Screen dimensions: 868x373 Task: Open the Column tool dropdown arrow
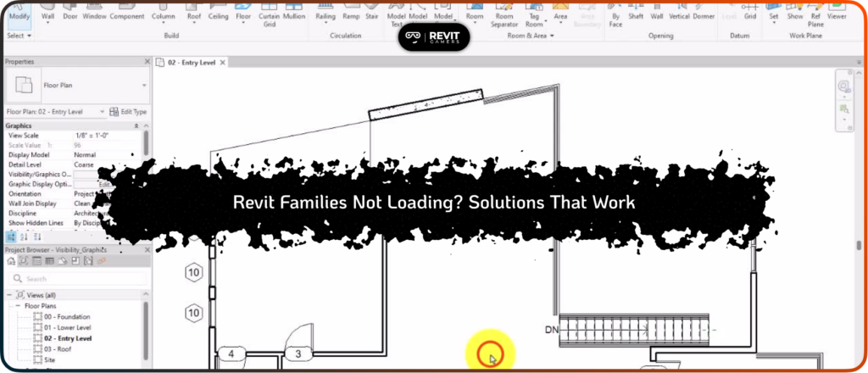pos(163,25)
